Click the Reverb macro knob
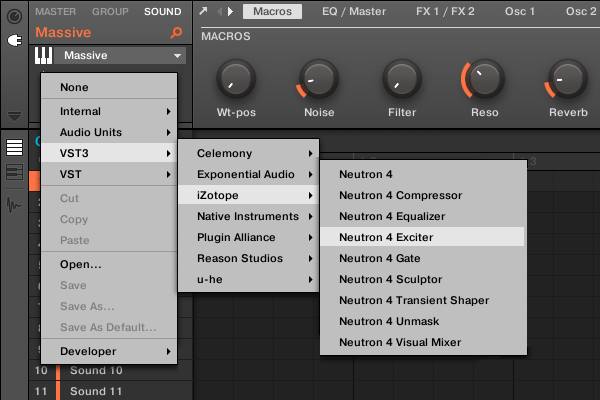This screenshot has width=600, height=400. tap(567, 79)
